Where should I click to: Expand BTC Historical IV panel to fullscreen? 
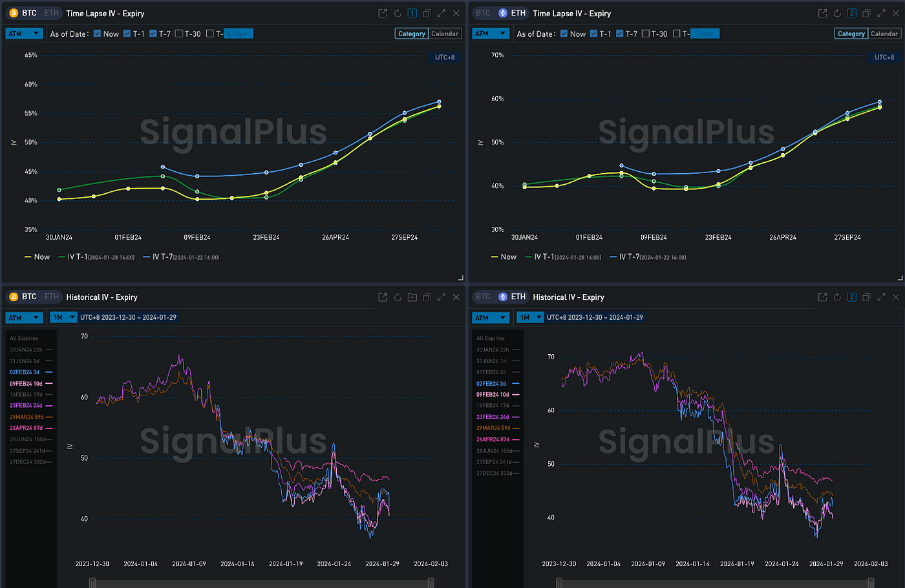tap(442, 297)
